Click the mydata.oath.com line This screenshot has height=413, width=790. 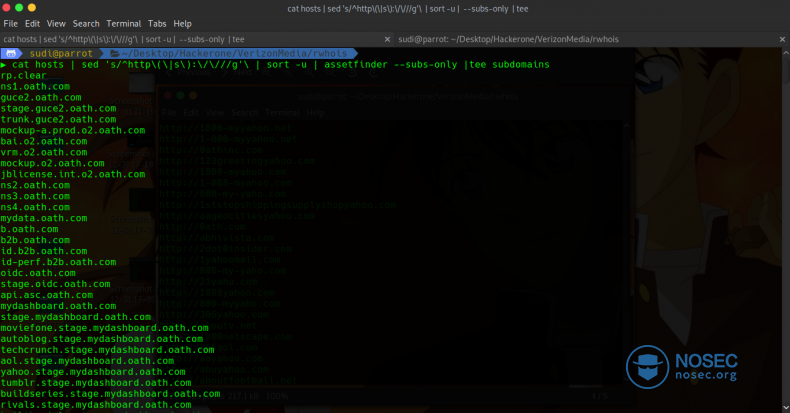pyautogui.click(x=44, y=218)
